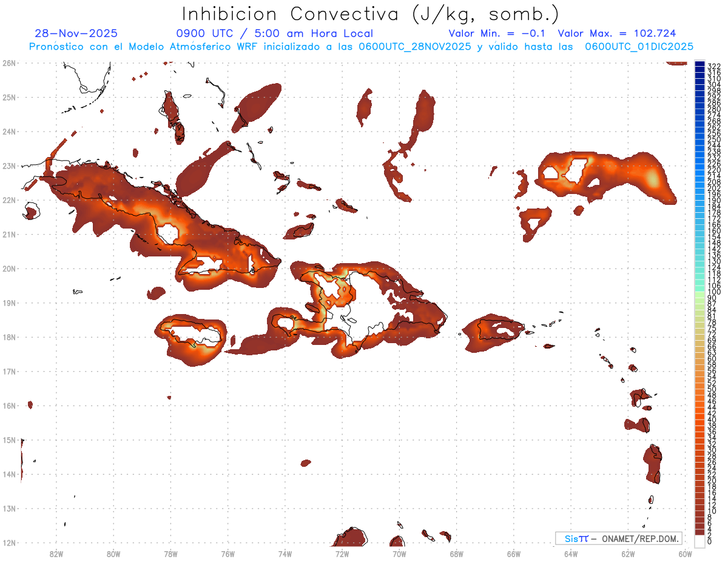
Task: Click the 17N latitude label
Action: coord(8,371)
